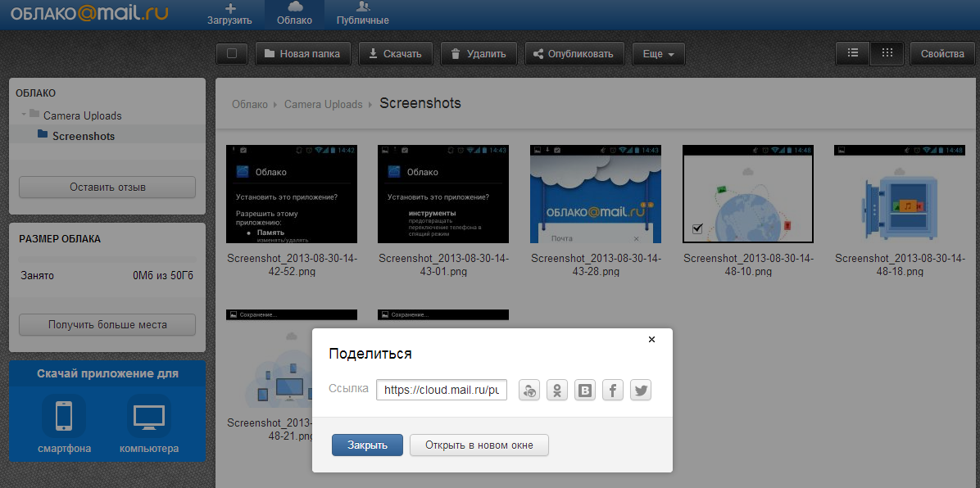Click the Ссылка link input field
The width and height of the screenshot is (980, 488).
(442, 390)
